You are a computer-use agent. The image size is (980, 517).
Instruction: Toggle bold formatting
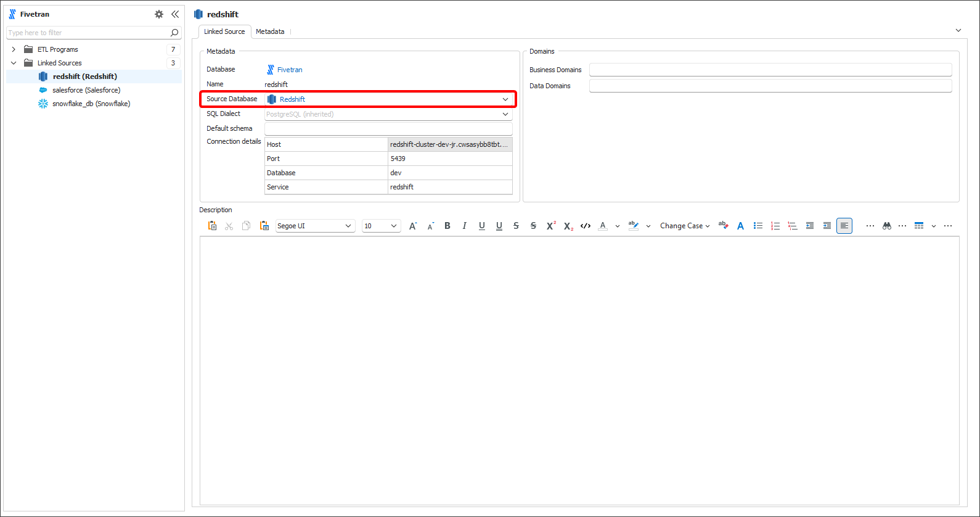(447, 226)
